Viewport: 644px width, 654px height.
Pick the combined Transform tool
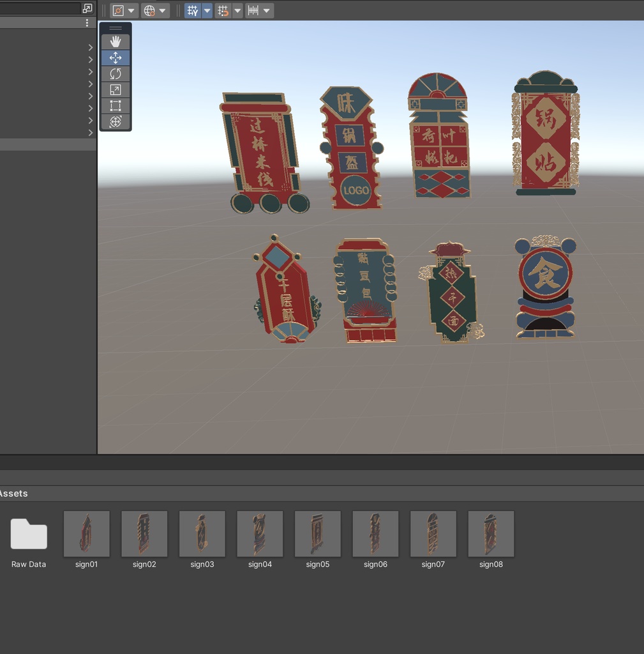point(116,121)
